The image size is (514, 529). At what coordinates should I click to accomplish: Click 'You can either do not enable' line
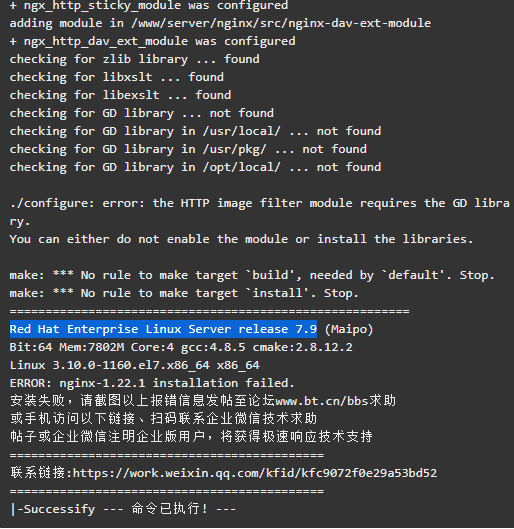(241, 239)
